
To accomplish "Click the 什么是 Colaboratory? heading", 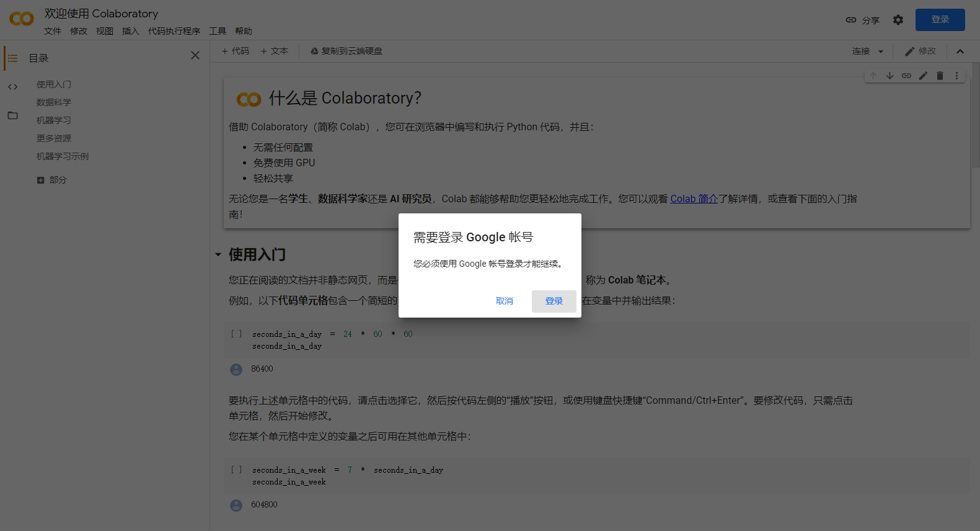I will [x=345, y=98].
